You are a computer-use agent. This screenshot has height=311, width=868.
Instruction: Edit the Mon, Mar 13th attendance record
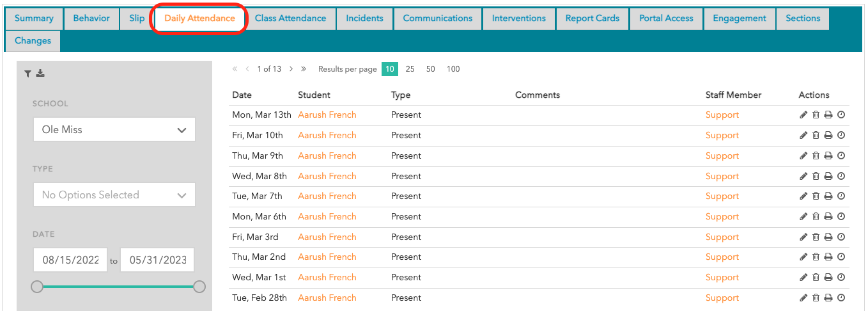click(803, 115)
